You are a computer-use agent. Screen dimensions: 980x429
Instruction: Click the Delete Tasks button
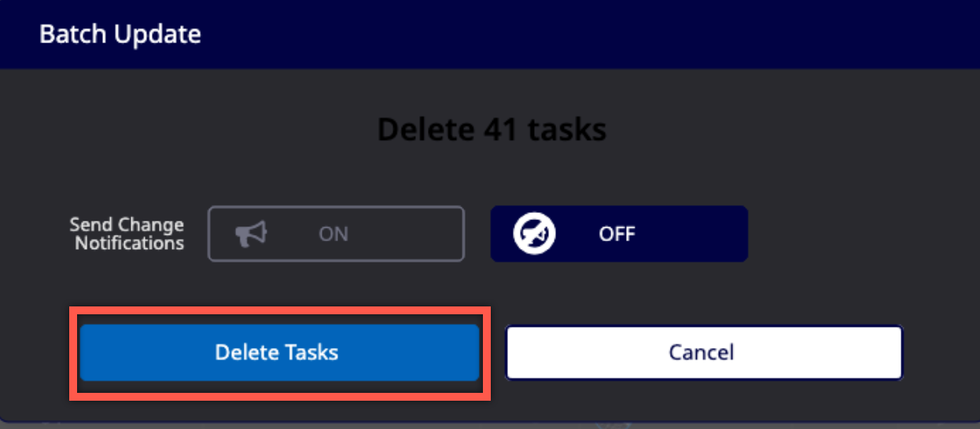(x=279, y=352)
